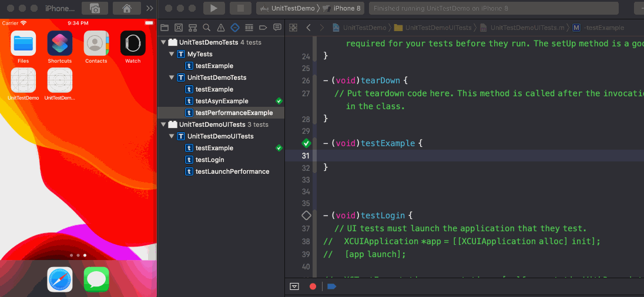This screenshot has width=644, height=297.
Task: Select testAsynExample in the test navigator
Action: pos(222,101)
